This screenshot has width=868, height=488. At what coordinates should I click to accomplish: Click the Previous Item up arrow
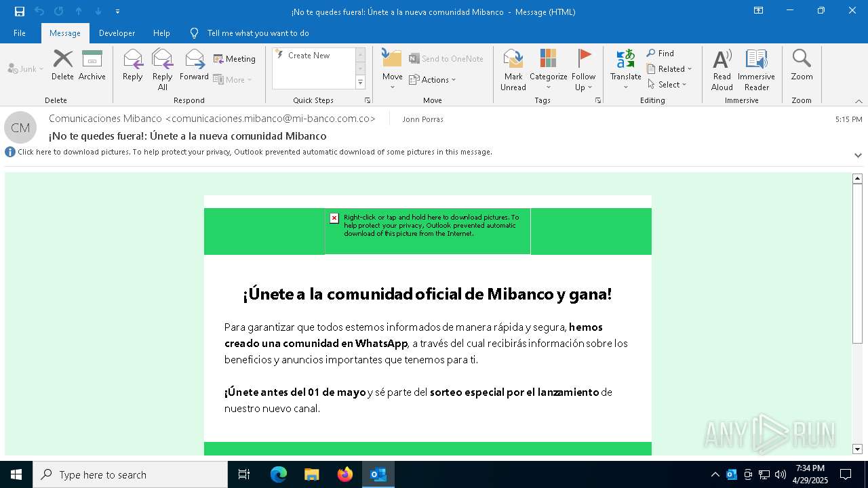click(79, 12)
